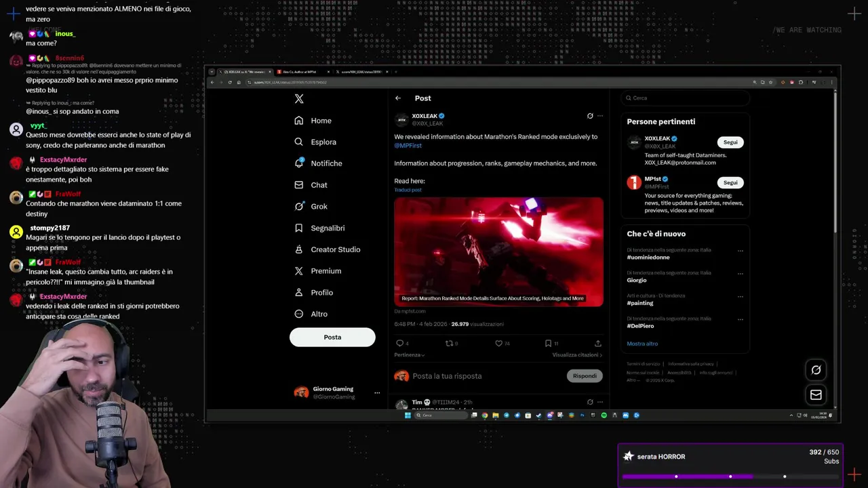868x488 pixels.
Task: Click the serata HORROR subs progress bar
Action: point(730,476)
